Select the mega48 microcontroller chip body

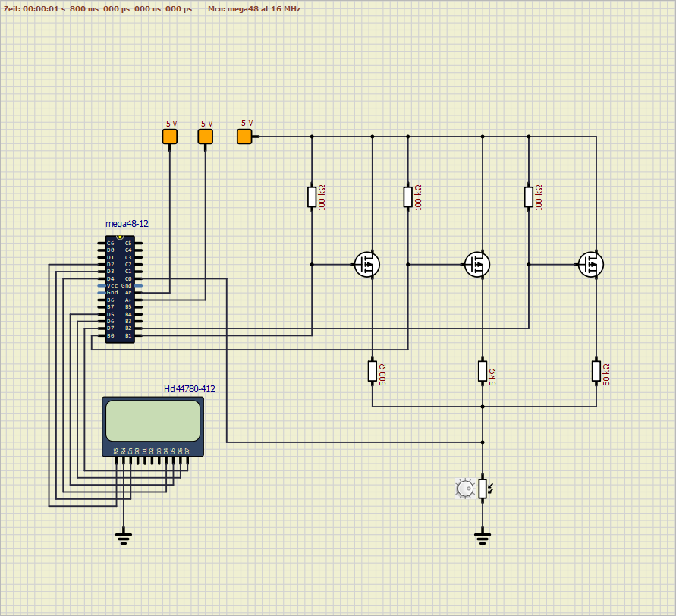[x=120, y=289]
